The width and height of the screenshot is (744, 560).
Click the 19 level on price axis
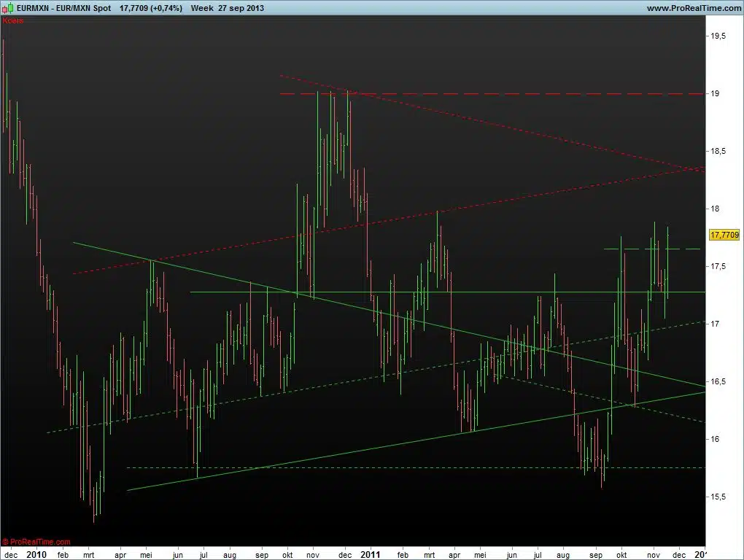[x=716, y=93]
